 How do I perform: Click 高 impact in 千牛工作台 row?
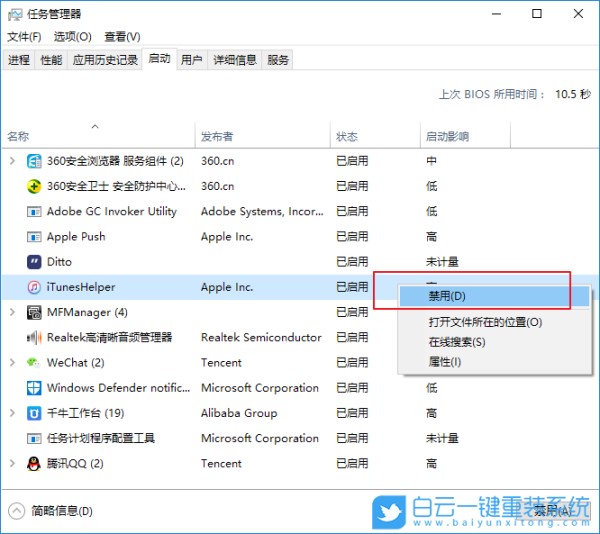click(431, 413)
